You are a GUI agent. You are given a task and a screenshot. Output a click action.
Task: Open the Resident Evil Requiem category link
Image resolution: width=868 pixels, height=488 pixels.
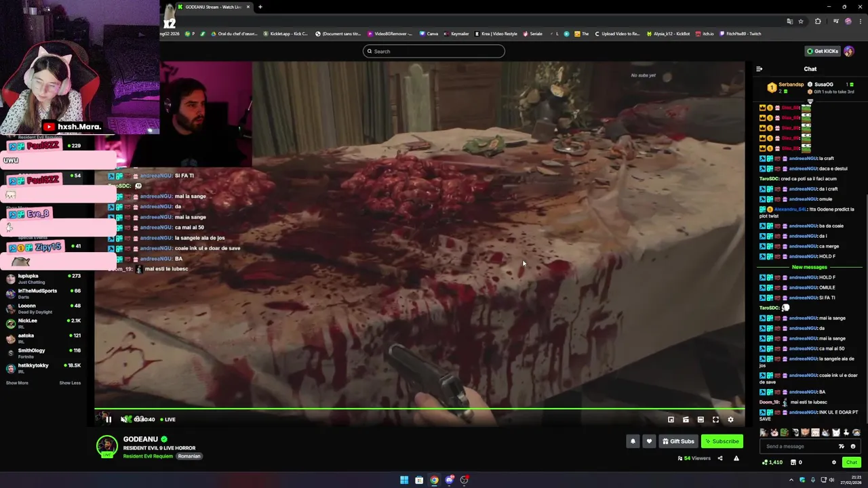(148, 456)
